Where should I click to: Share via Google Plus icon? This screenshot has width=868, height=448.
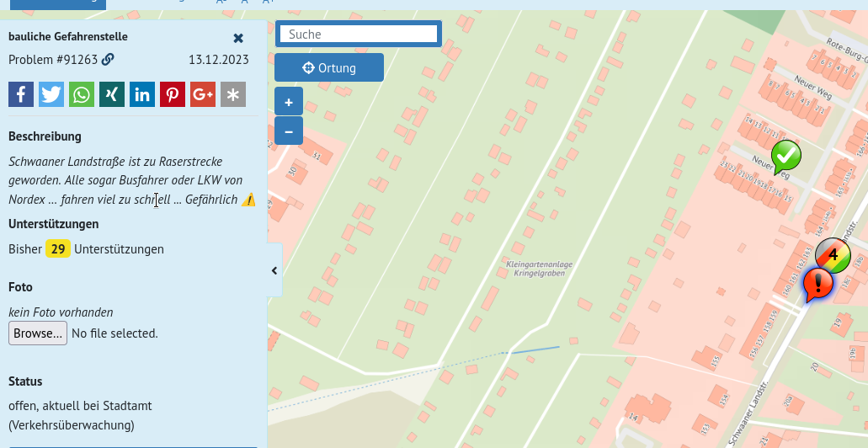203,94
